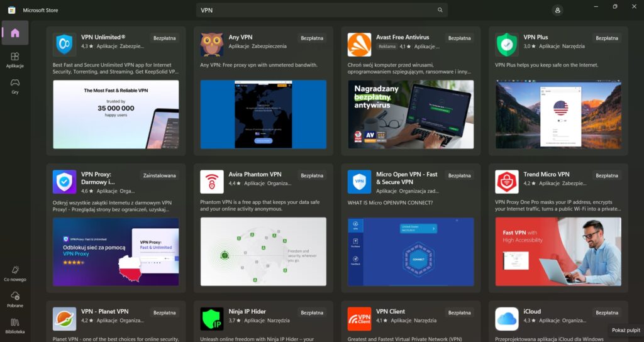Click the VPN - Planet VPN title
Screen dimensions: 644x342
pyautogui.click(x=104, y=311)
